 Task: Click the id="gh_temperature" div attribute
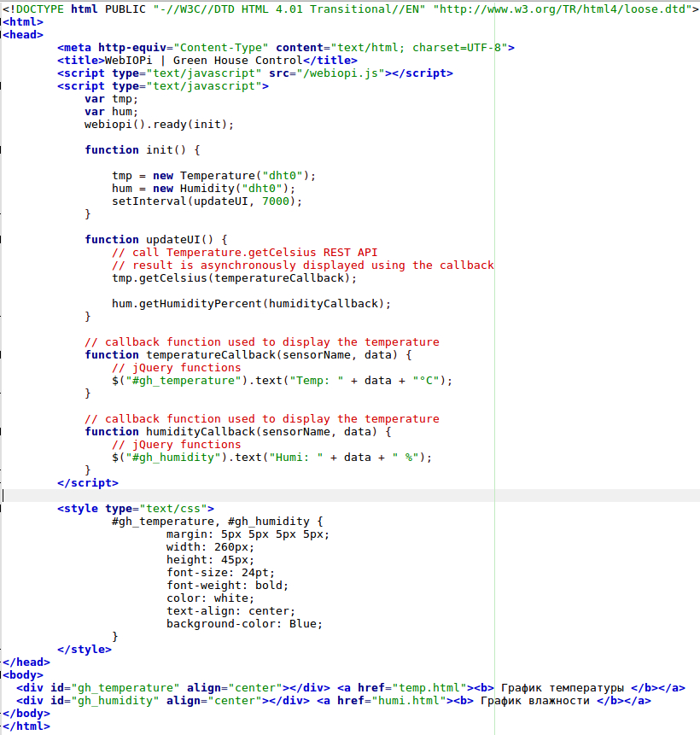[115, 688]
